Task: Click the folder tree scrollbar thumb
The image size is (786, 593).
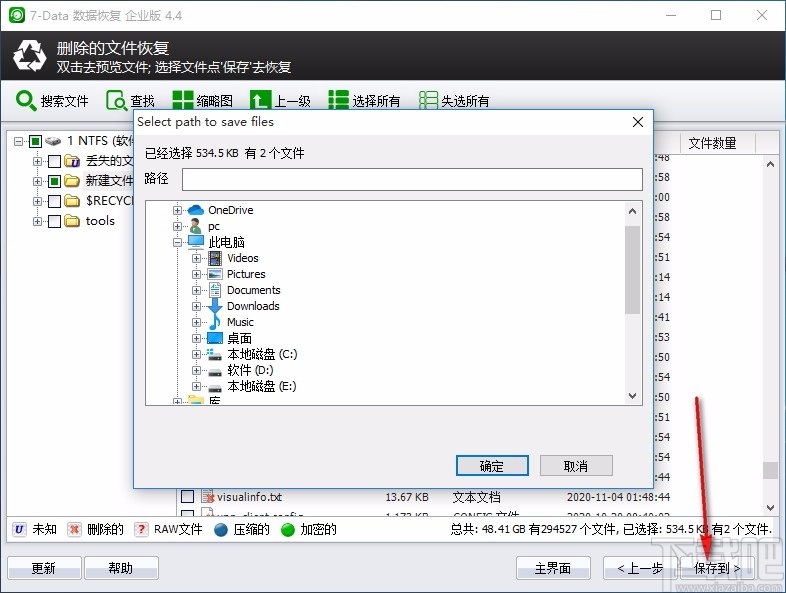Action: pos(633,270)
